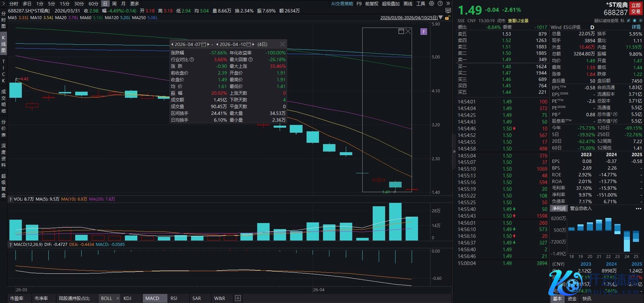This screenshot has height=303, width=644.
Task: Open the 查看L2全景 link
Action: tap(518, 21)
